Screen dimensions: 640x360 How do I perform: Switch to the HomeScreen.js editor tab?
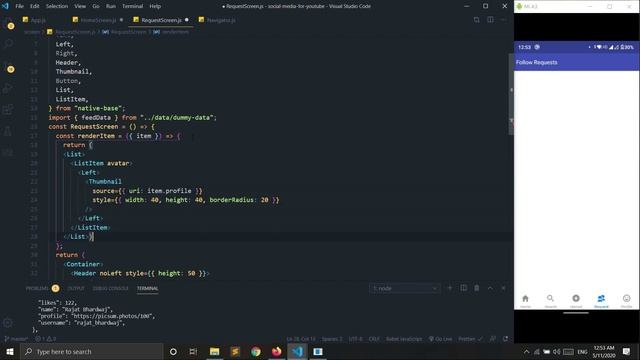coord(98,20)
